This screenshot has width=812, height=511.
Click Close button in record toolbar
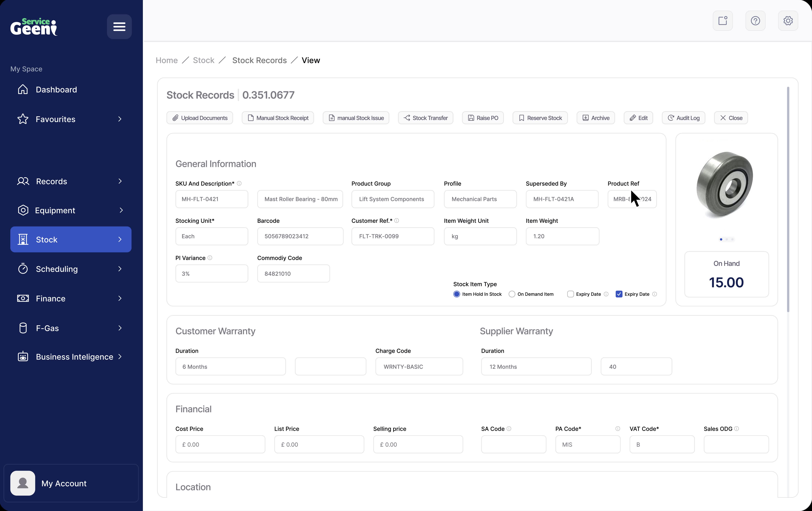(731, 118)
